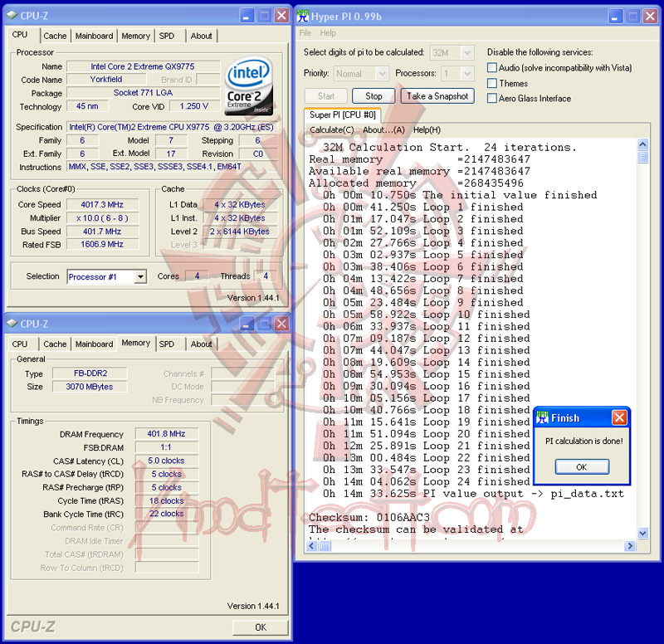The height and width of the screenshot is (644, 664).
Task: Open the Priority Normal dropdown
Action: 382,74
